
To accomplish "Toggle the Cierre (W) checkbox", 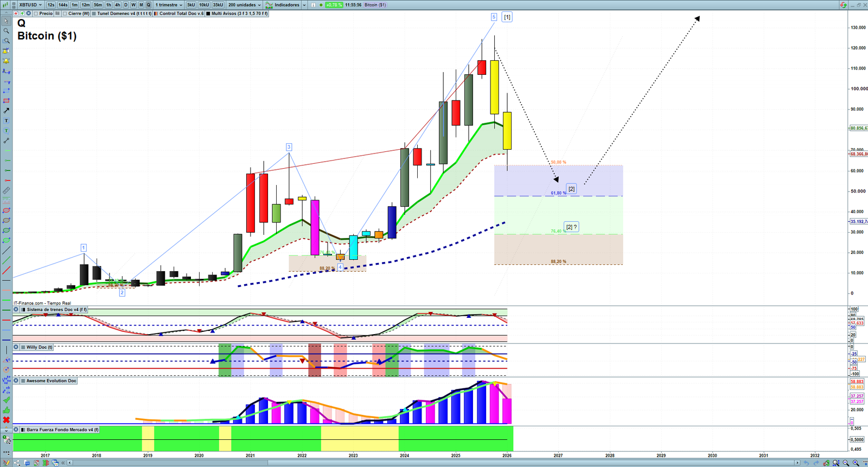I will [x=65, y=14].
